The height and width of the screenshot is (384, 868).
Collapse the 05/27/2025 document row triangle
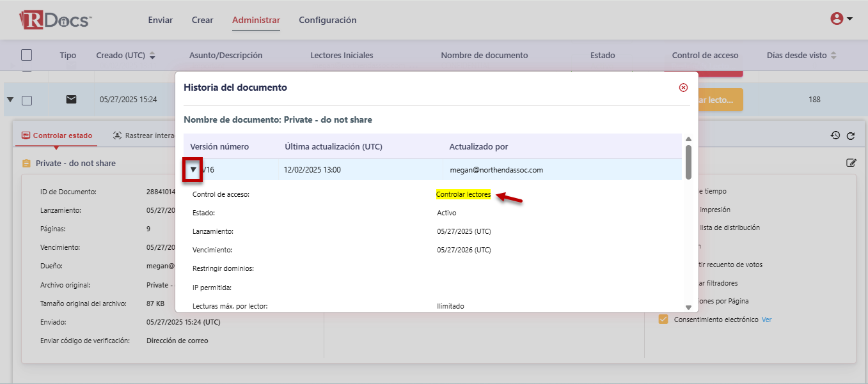click(x=10, y=100)
